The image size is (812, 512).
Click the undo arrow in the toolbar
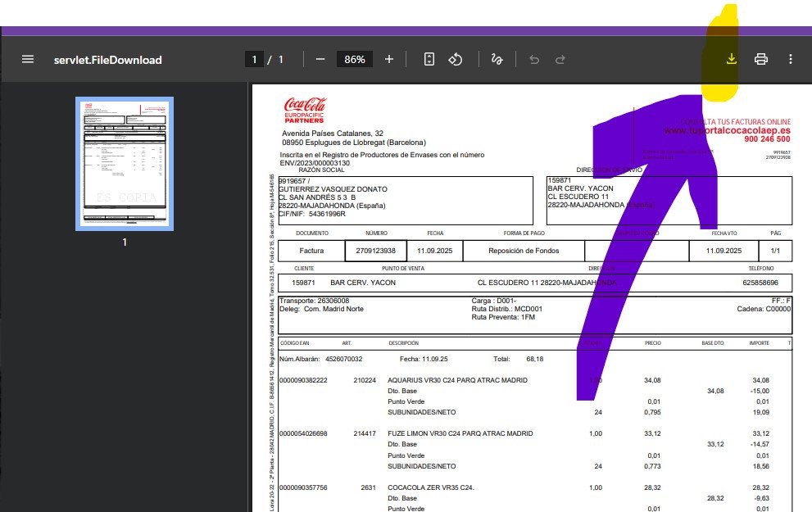(x=534, y=60)
